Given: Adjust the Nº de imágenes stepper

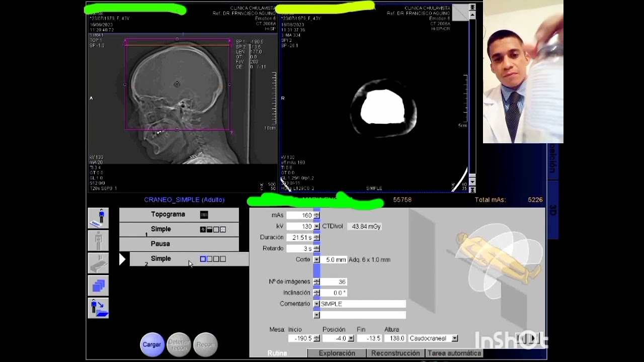Looking at the screenshot, I should pyautogui.click(x=316, y=282).
